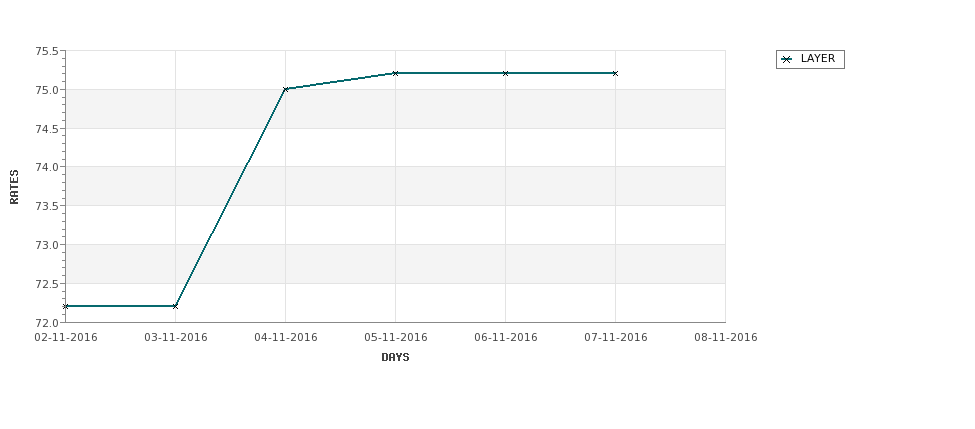
Task: Click the DAYS axis title
Action: (x=395, y=357)
